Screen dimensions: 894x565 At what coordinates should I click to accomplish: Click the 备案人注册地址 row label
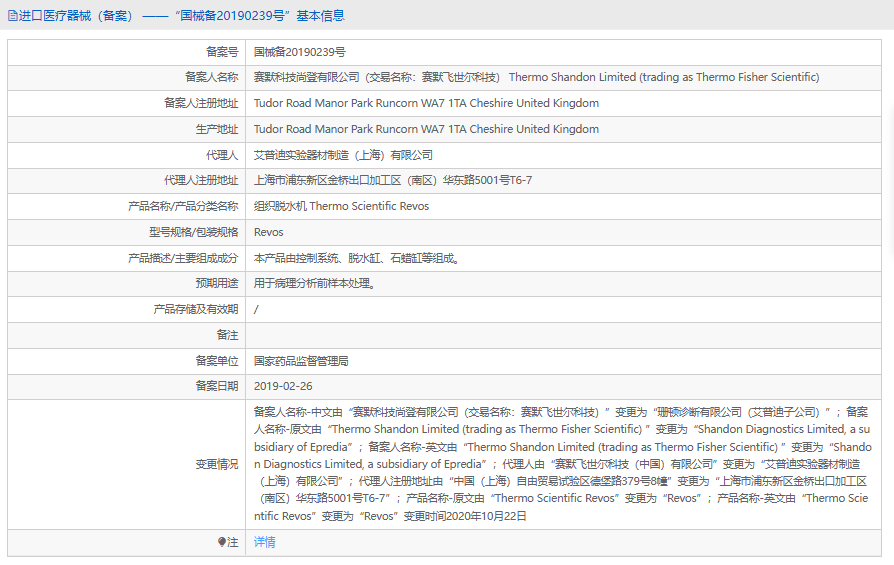pyautogui.click(x=201, y=103)
